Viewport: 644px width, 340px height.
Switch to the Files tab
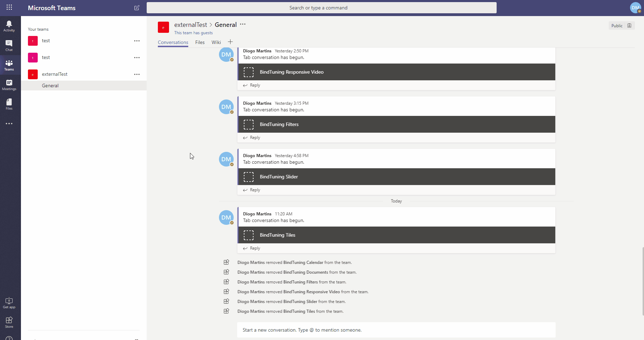click(x=200, y=42)
